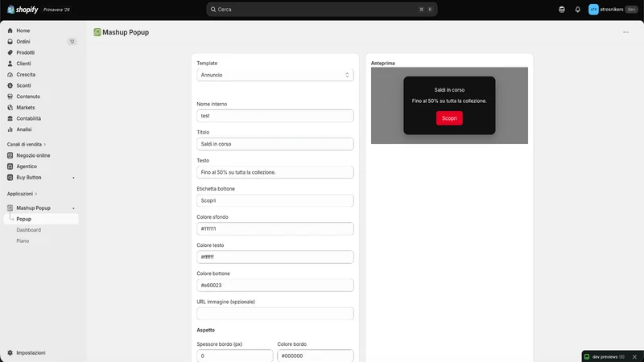Click the atrosnikers account name
Viewport: 644px width, 362px height.
[612, 10]
